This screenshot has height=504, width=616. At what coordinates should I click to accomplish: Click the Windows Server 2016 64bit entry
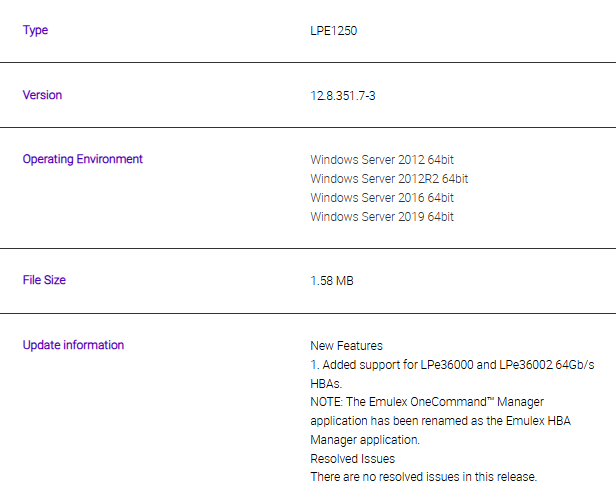(x=382, y=198)
